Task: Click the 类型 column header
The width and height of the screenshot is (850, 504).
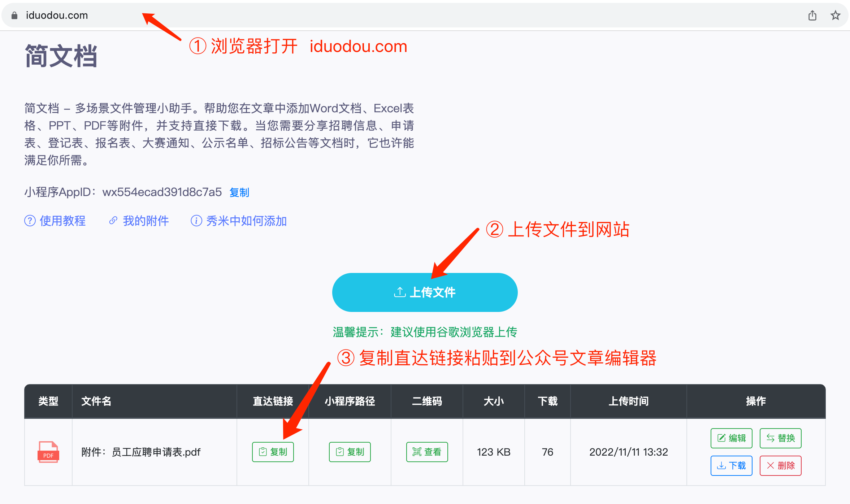Action: click(48, 401)
